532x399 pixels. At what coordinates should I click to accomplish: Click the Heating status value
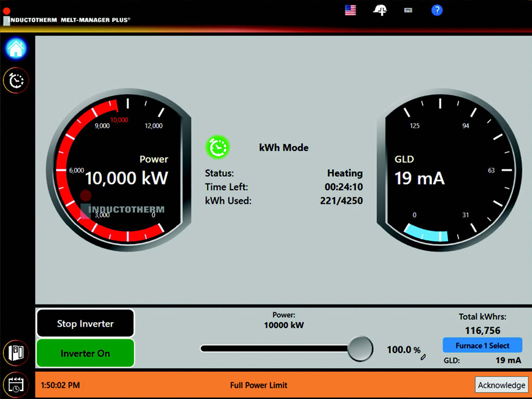pyautogui.click(x=345, y=173)
